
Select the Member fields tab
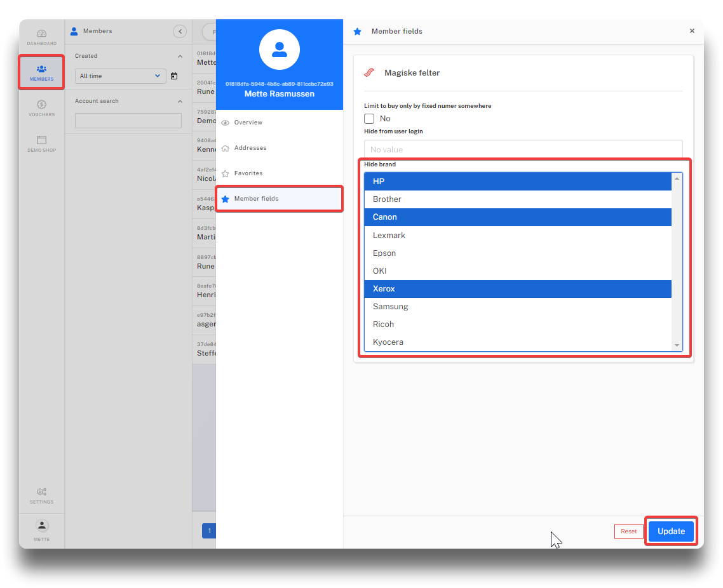coord(280,199)
